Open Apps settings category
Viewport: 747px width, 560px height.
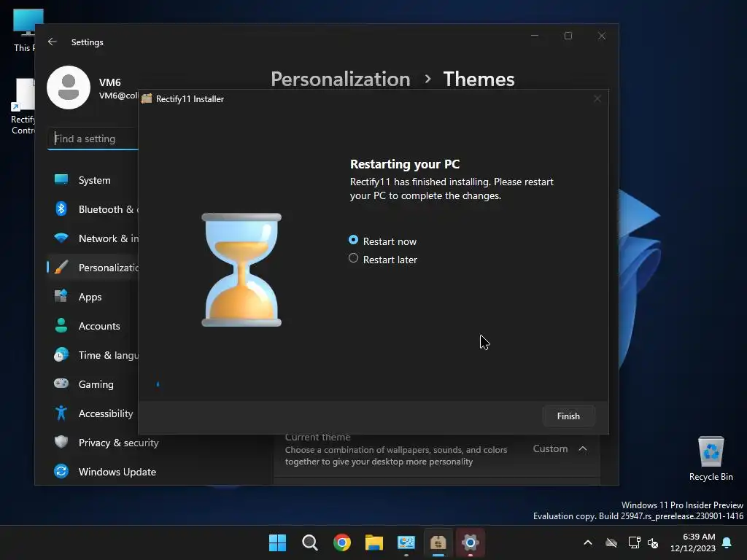click(93, 297)
